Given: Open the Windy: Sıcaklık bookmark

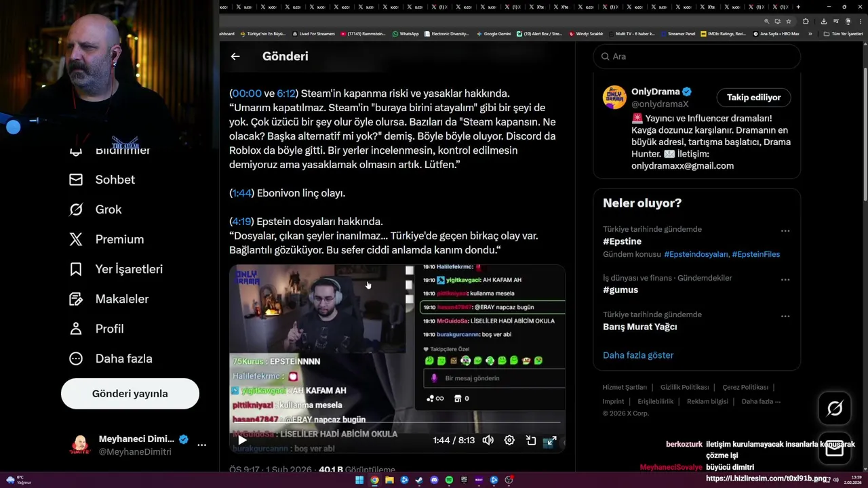Looking at the screenshot, I should (x=587, y=34).
